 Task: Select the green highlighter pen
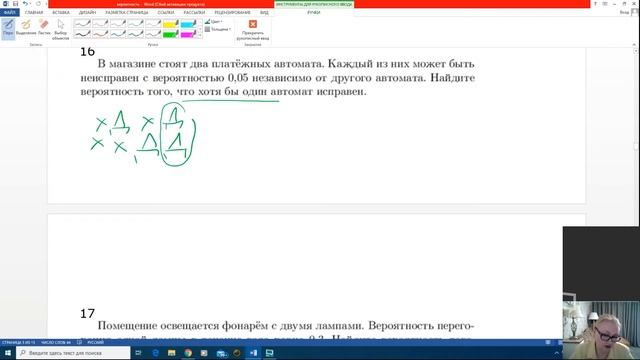(x=171, y=34)
